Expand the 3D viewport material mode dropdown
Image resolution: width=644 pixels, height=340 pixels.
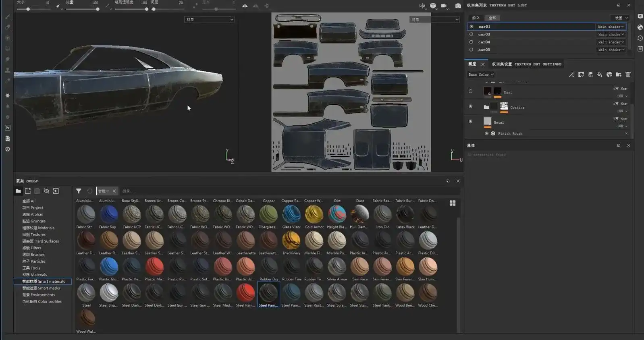pyautogui.click(x=209, y=19)
